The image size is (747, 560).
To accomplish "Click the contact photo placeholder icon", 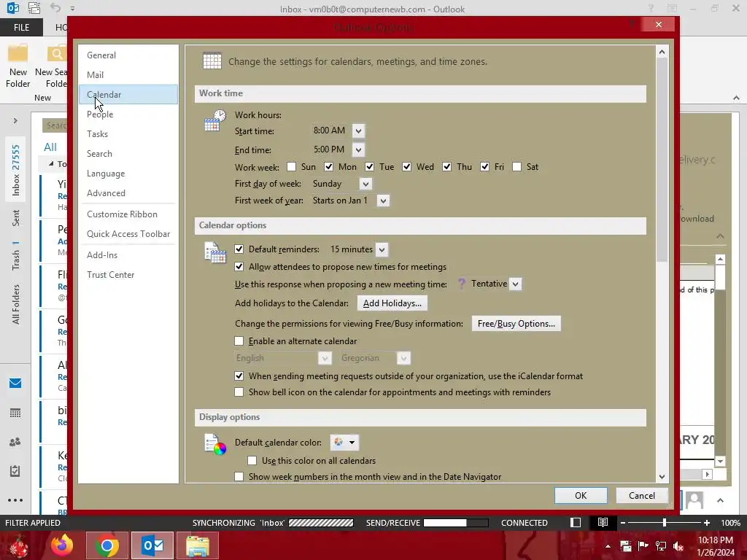I will pyautogui.click(x=694, y=500).
